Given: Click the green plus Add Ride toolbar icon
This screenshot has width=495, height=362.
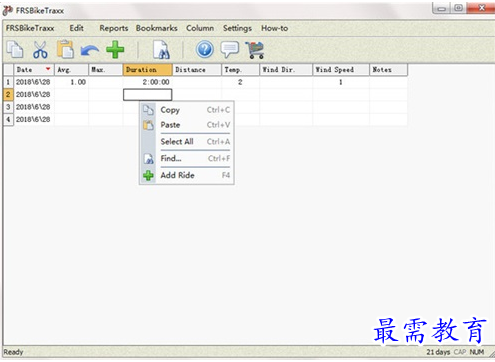Looking at the screenshot, I should point(115,50).
